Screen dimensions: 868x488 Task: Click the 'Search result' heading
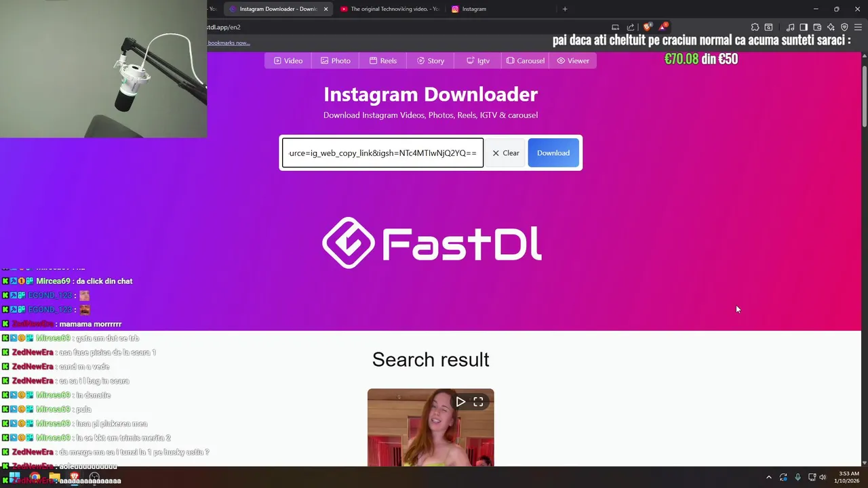tap(431, 360)
